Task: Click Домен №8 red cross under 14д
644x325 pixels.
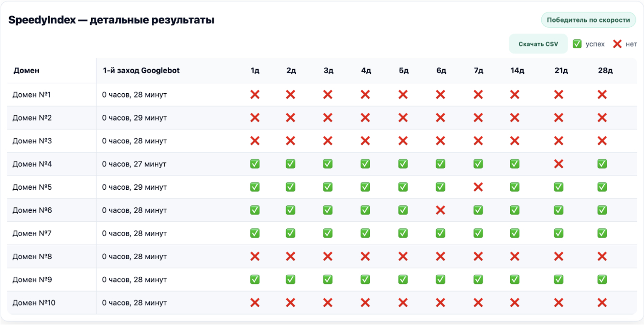Action: 515,257
